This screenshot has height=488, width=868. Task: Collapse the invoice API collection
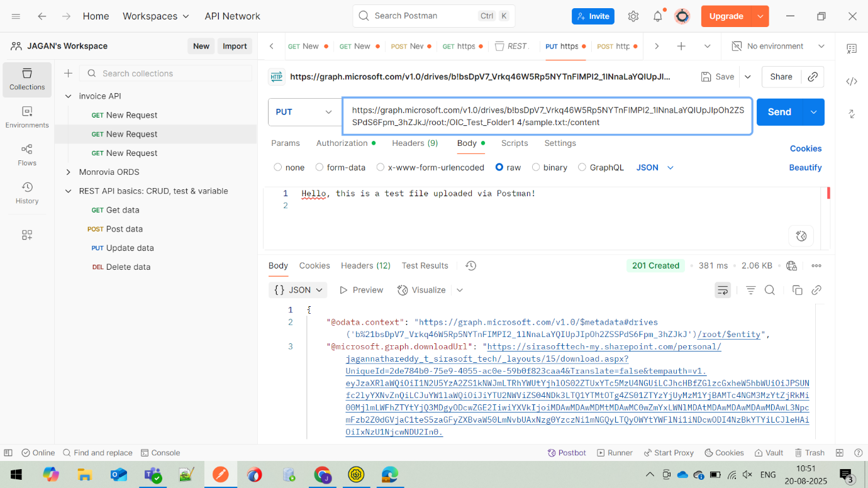69,96
